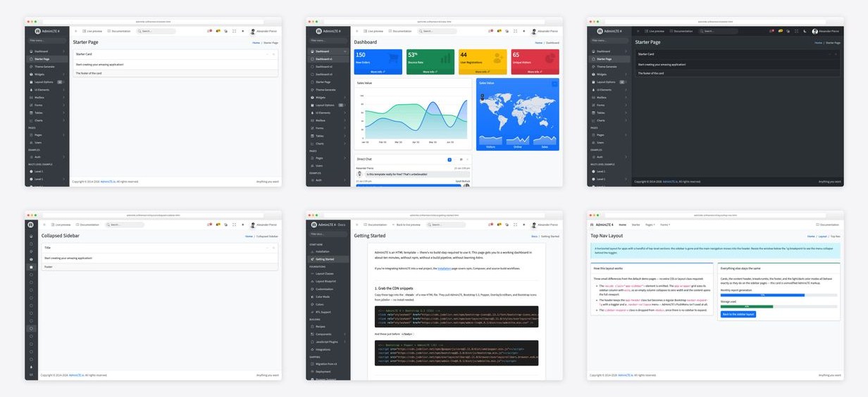This screenshot has width=868, height=397.
Task: Open the fullscreen icon in Dashboard window navbar
Action: 515,31
